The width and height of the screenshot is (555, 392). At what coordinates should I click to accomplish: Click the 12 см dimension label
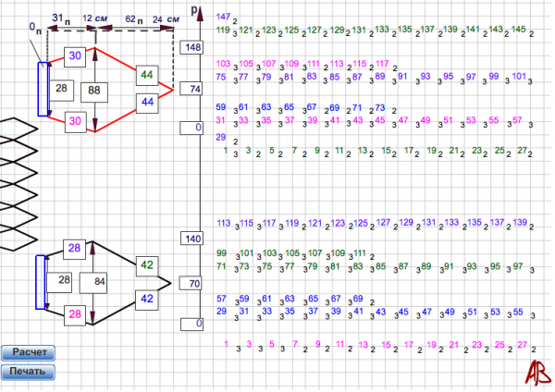[93, 18]
